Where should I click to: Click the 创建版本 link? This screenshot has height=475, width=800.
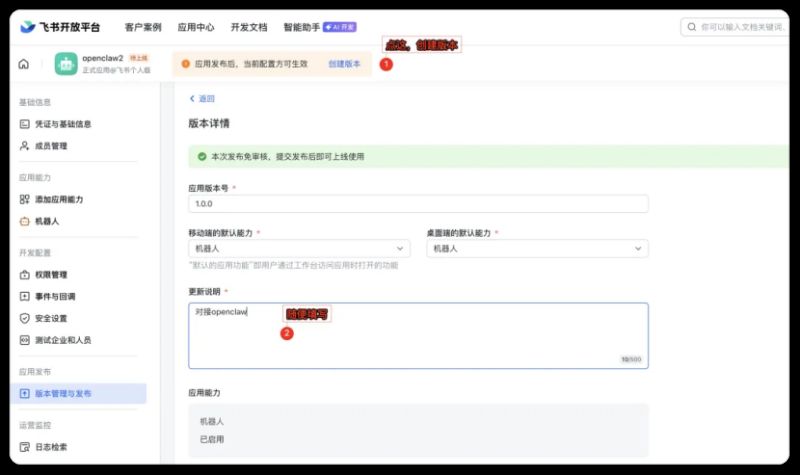point(344,64)
